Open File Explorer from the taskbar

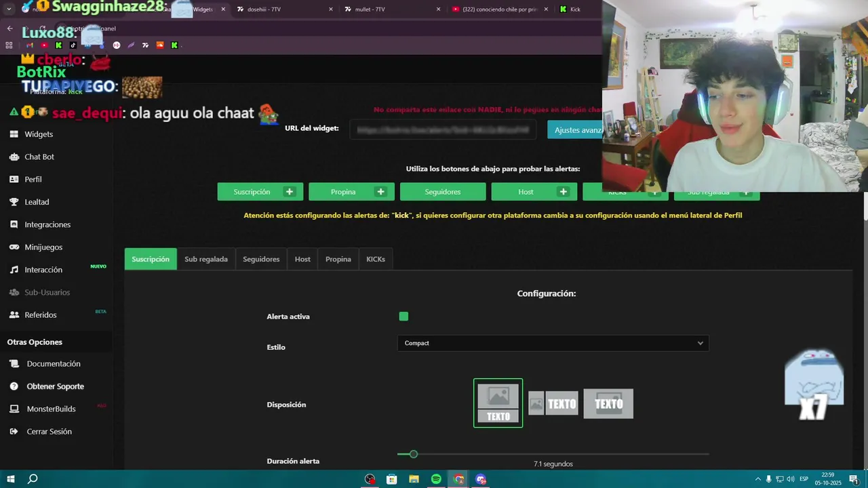pos(414,479)
